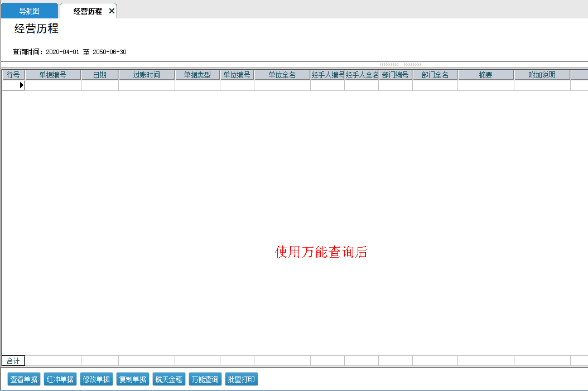This screenshot has width=588, height=391.
Task: Click the 单据类型 column header
Action: tap(197, 75)
